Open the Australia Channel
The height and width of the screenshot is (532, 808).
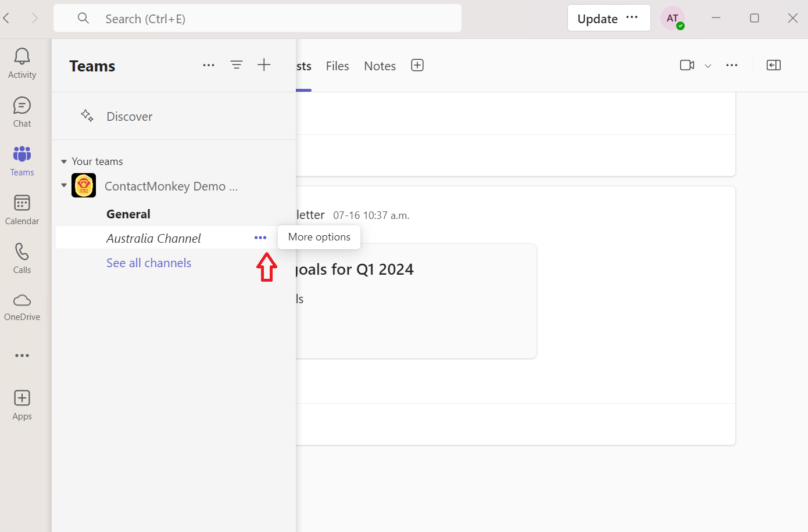pyautogui.click(x=153, y=238)
